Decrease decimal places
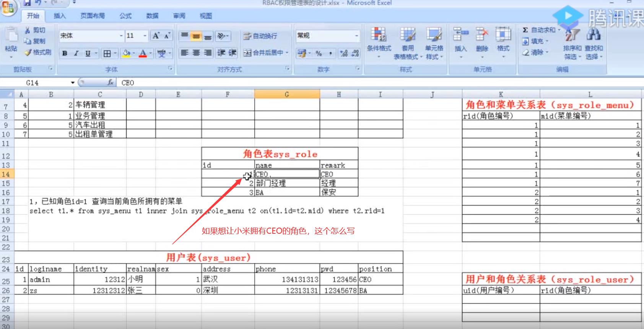Viewport: 644px width, 329px height. [x=355, y=54]
